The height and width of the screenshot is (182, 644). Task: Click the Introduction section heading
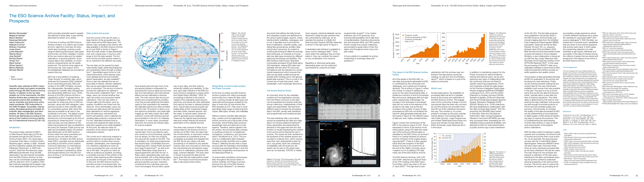[15, 127]
